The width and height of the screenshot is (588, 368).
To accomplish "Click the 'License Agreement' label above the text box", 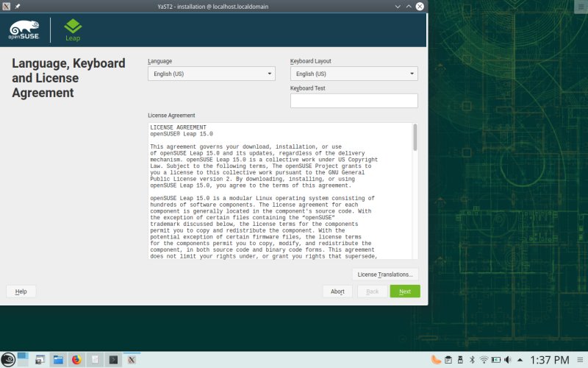I will (x=171, y=116).
